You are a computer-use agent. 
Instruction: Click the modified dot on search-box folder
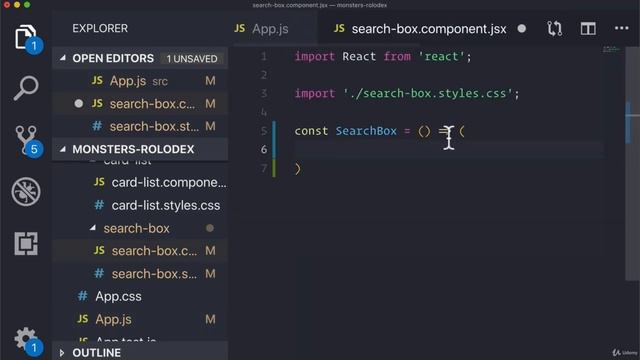tap(210, 228)
